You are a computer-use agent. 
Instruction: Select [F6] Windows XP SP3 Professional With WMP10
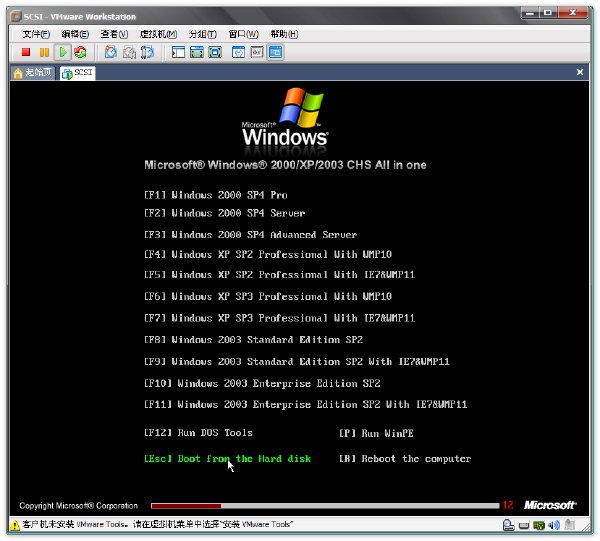coord(268,297)
